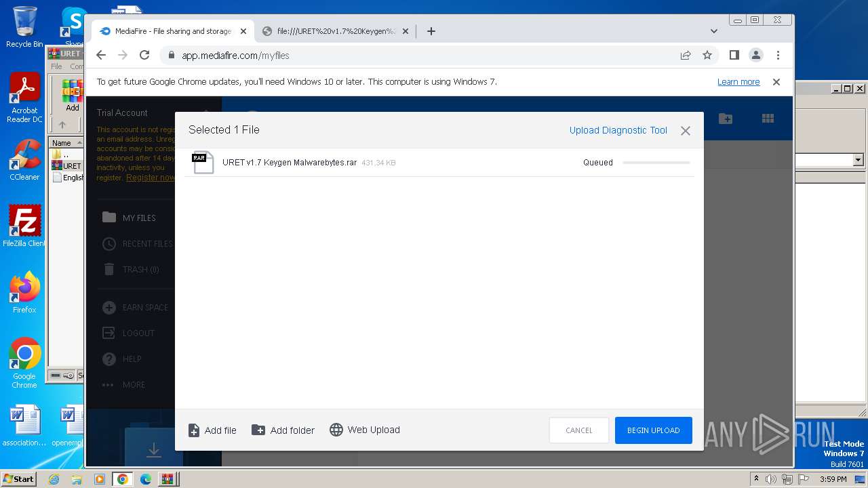Open MY FILES in MediaFire sidebar
Image resolution: width=868 pixels, height=488 pixels.
[129, 218]
